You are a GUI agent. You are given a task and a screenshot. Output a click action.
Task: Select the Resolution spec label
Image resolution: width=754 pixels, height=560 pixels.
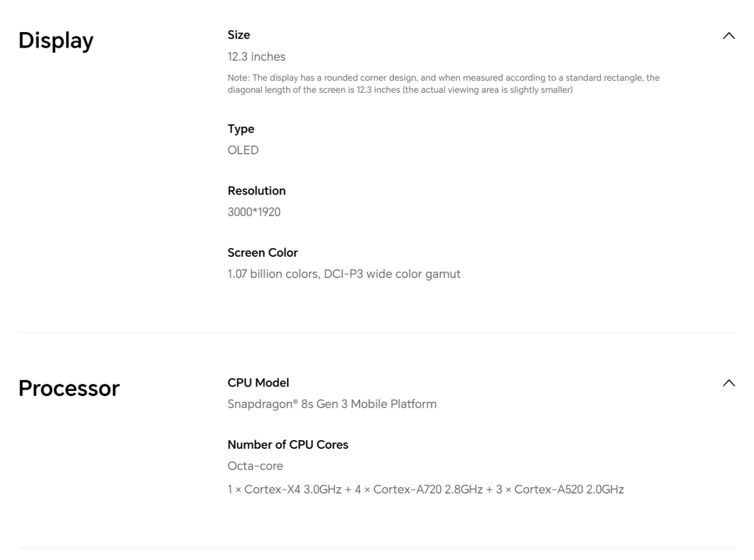[x=256, y=191]
